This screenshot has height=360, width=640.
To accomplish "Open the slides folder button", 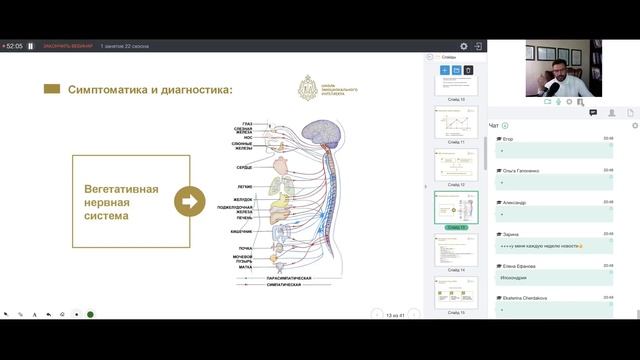I will click(x=456, y=70).
